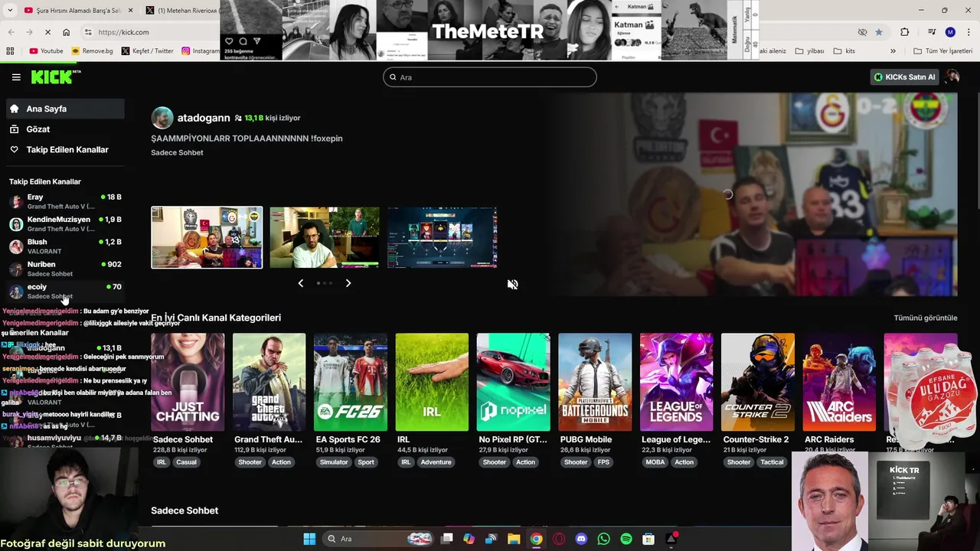Open the kits bookmarks folder
The width and height of the screenshot is (980, 551).
click(x=844, y=51)
